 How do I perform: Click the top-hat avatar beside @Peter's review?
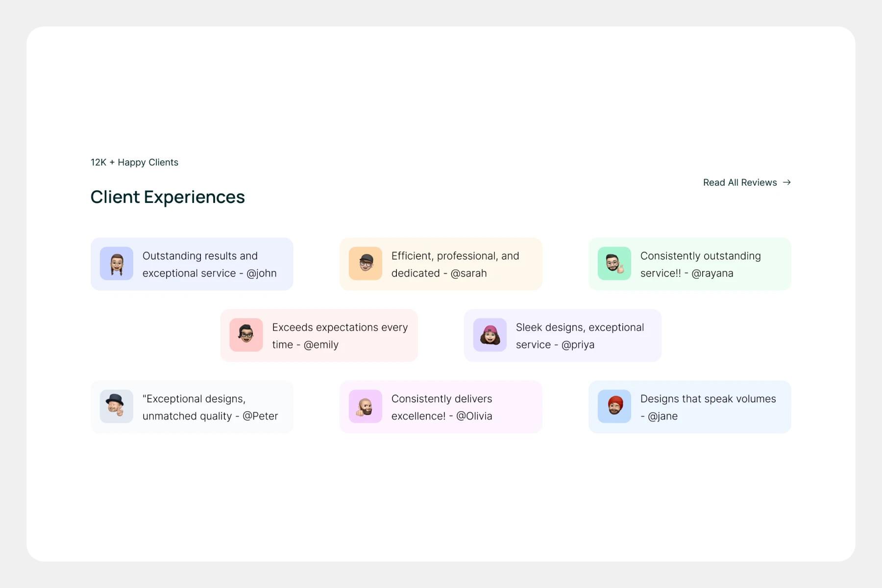point(117,406)
